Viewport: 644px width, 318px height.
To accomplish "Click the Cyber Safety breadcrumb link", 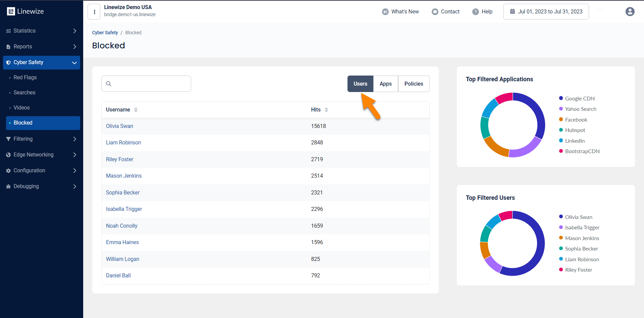I will [105, 33].
